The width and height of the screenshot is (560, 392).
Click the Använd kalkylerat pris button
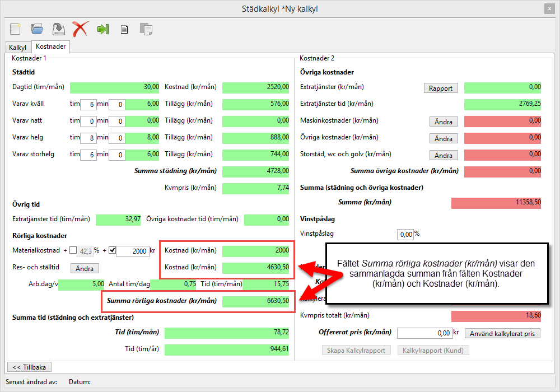tap(502, 334)
